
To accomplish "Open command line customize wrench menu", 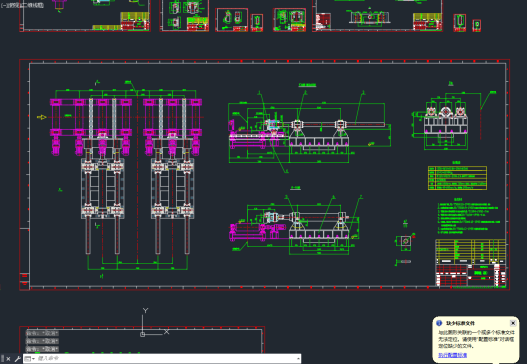I will 17,359.
